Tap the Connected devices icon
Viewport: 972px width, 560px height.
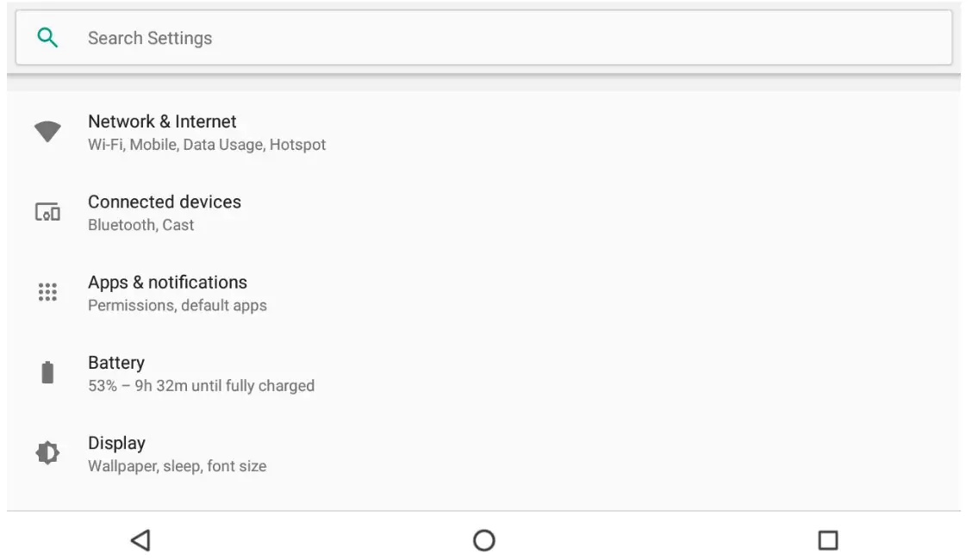pyautogui.click(x=47, y=212)
